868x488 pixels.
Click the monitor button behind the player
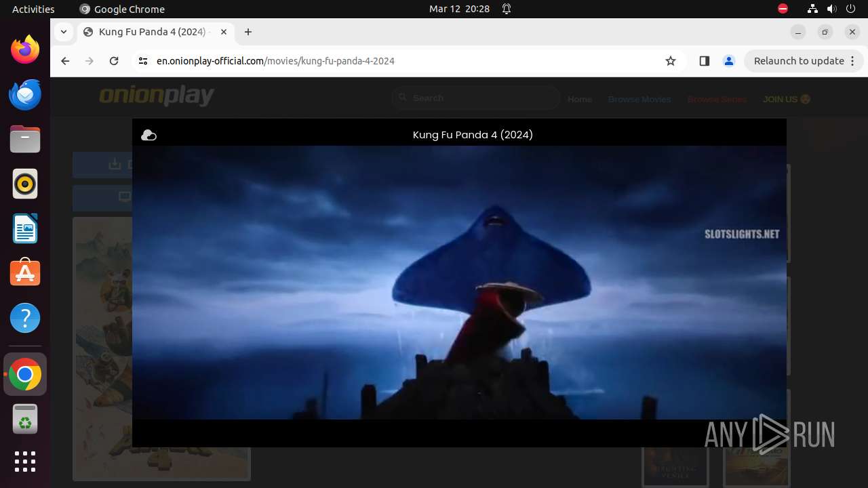pyautogui.click(x=102, y=198)
